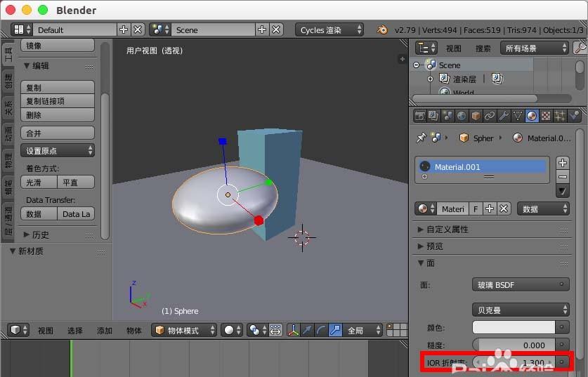Open the Render properties tab (camera icon)
Screen dimensions: 588x377
pyautogui.click(x=419, y=116)
